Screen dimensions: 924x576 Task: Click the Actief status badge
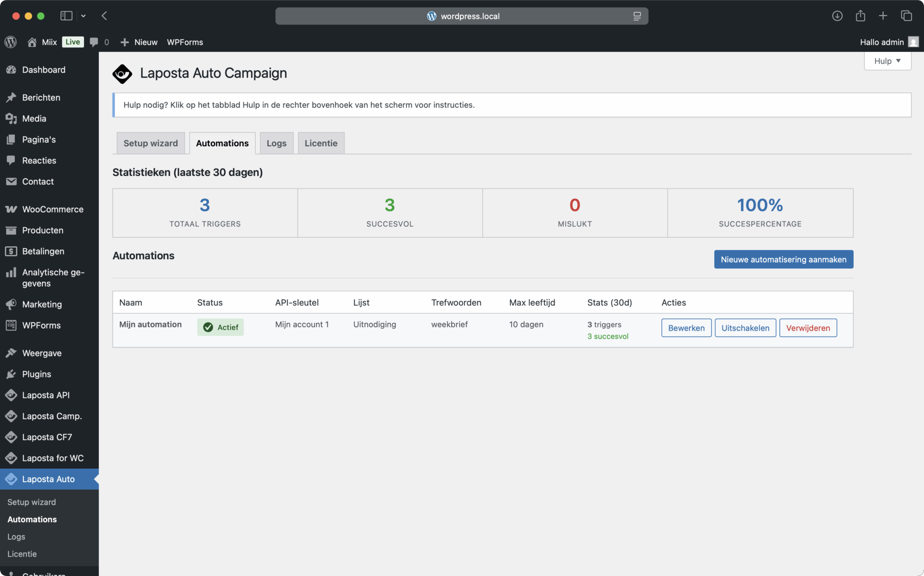(220, 327)
